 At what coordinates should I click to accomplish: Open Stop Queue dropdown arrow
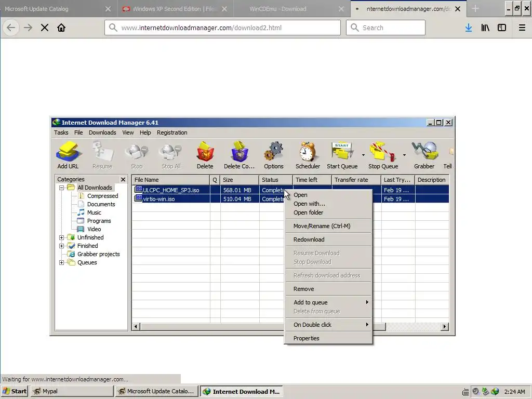coord(404,155)
